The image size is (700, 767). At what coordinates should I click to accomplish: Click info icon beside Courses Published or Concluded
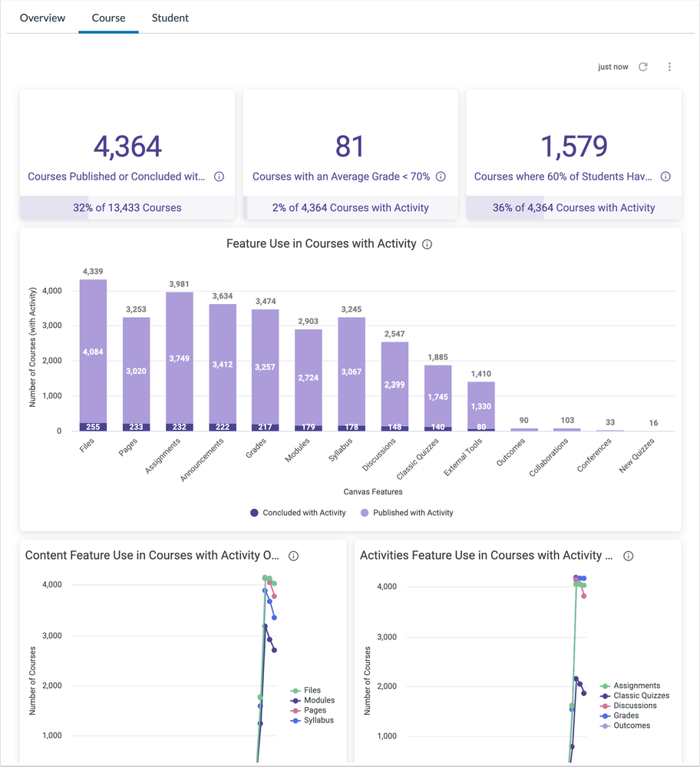tap(220, 177)
